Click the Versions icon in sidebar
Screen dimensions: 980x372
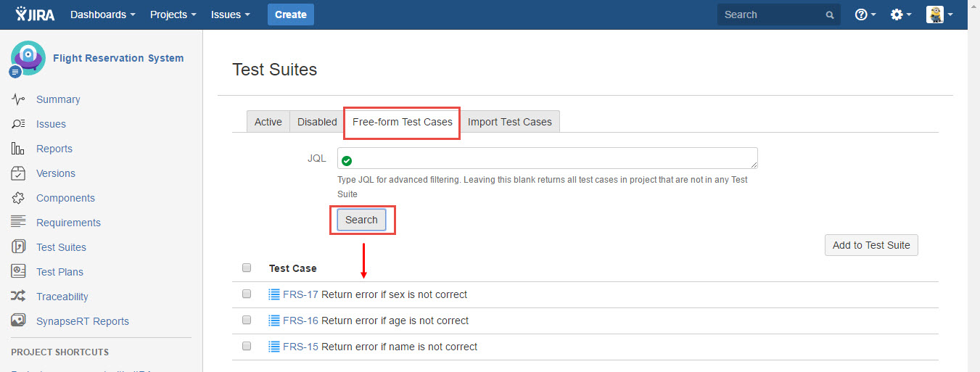pyautogui.click(x=19, y=173)
